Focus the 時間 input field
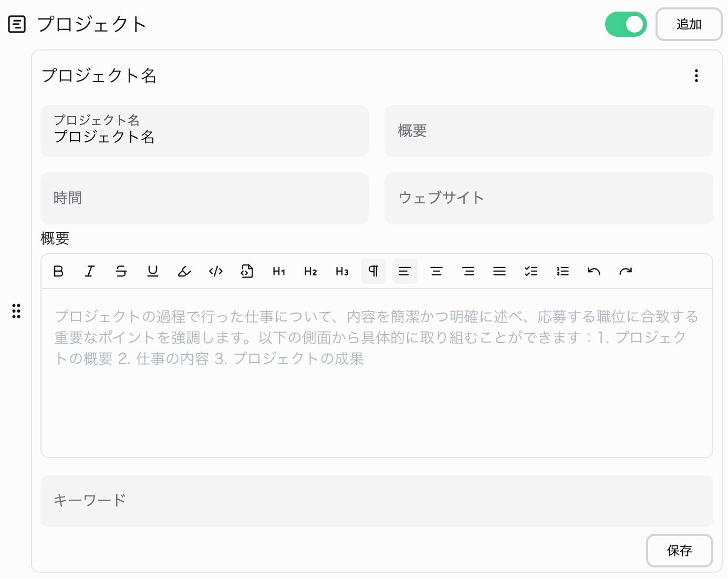Image resolution: width=728 pixels, height=579 pixels. click(x=205, y=198)
